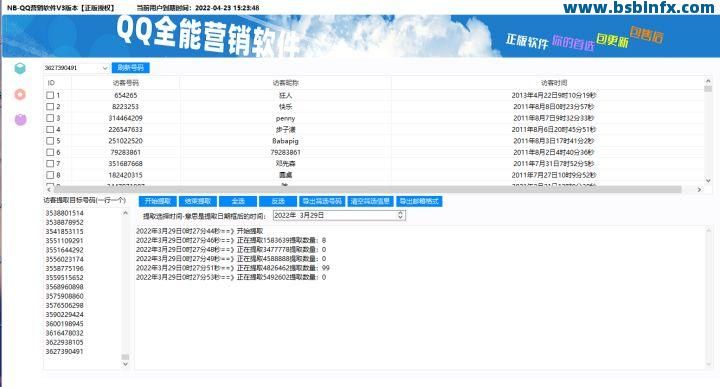The width and height of the screenshot is (720, 387).
Task: Select target number 3538801514 in list
Action: pos(64,213)
